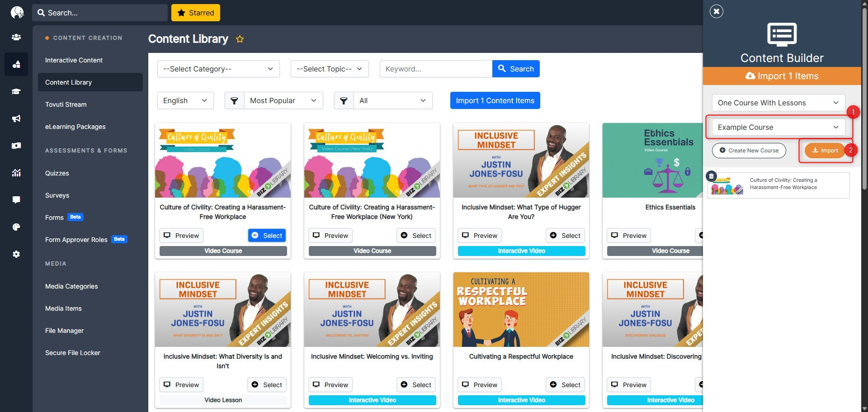The height and width of the screenshot is (412, 868).
Task: Open the gear settings sidebar icon
Action: pyautogui.click(x=16, y=254)
